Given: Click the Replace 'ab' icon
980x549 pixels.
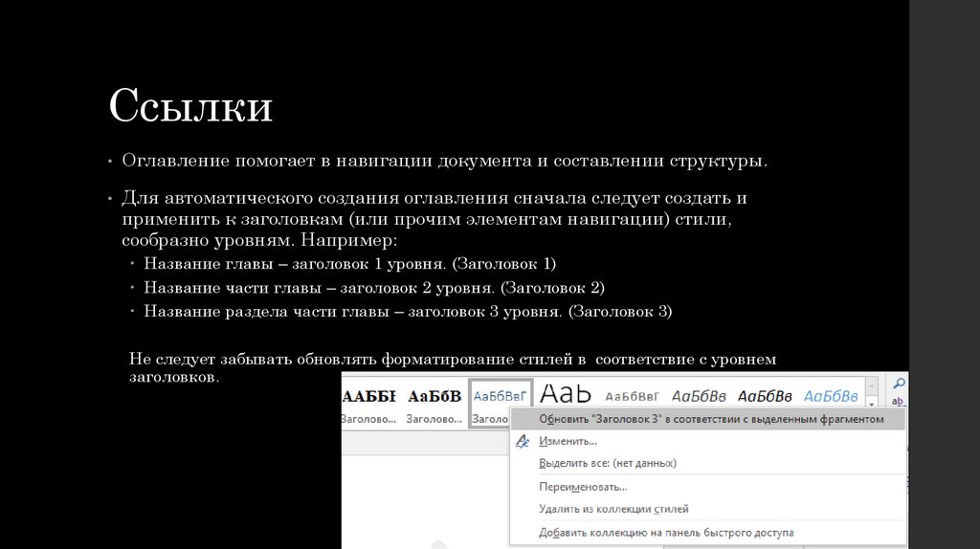Looking at the screenshot, I should tap(898, 402).
